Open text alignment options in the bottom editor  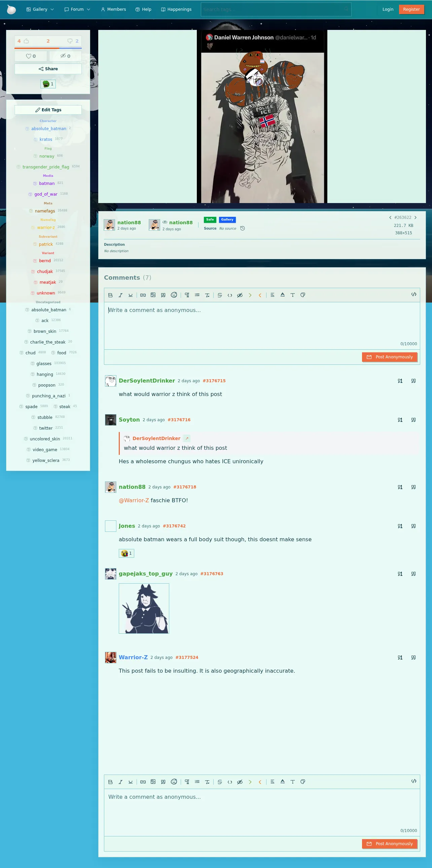(273, 782)
